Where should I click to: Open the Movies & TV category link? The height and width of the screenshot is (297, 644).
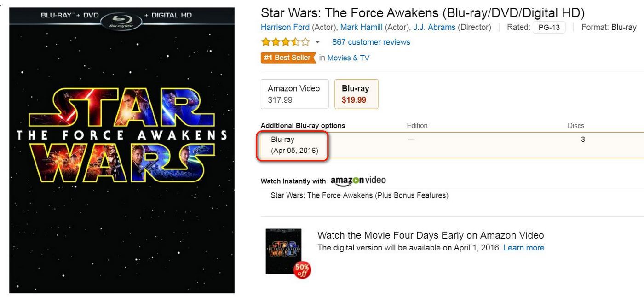pos(348,58)
